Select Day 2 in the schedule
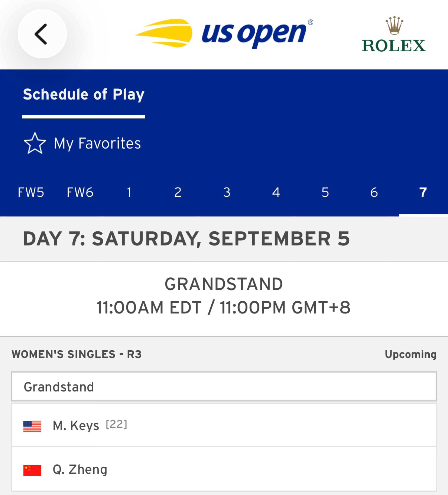448x495 pixels. (178, 192)
